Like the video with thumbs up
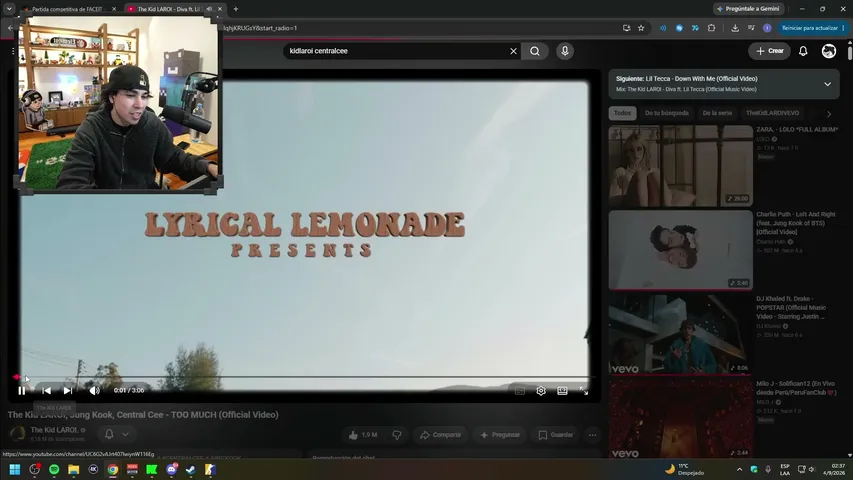Viewport: 853px width, 480px height. click(362, 435)
